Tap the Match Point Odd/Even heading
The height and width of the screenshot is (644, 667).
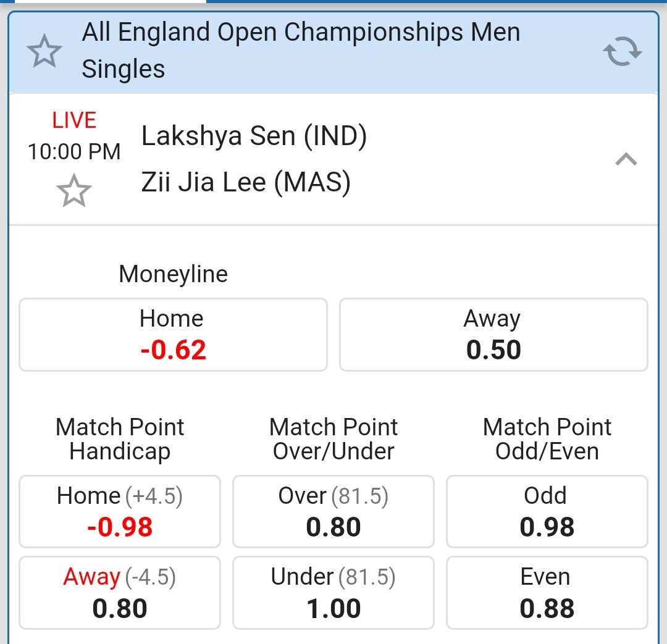547,439
